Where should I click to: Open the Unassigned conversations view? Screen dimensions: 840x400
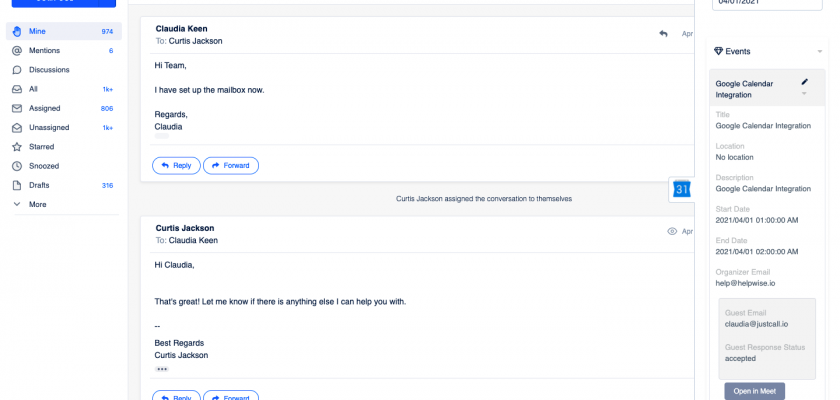pos(50,128)
